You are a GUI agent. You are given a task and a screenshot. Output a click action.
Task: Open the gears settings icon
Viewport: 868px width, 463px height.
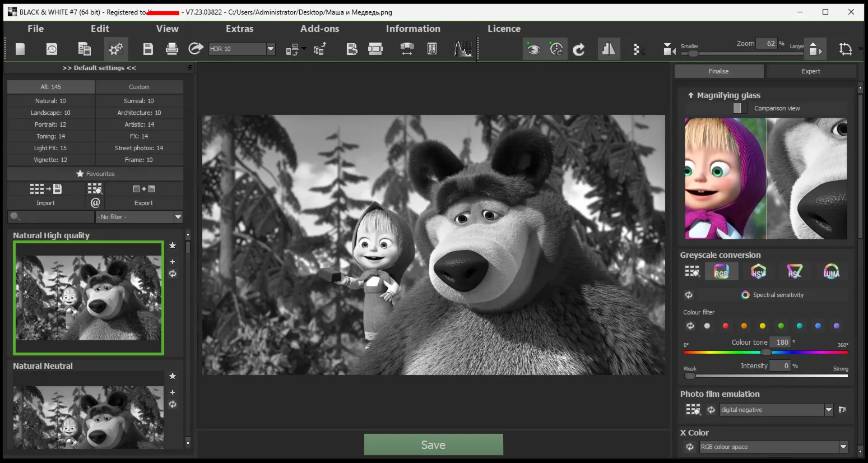[x=116, y=49]
